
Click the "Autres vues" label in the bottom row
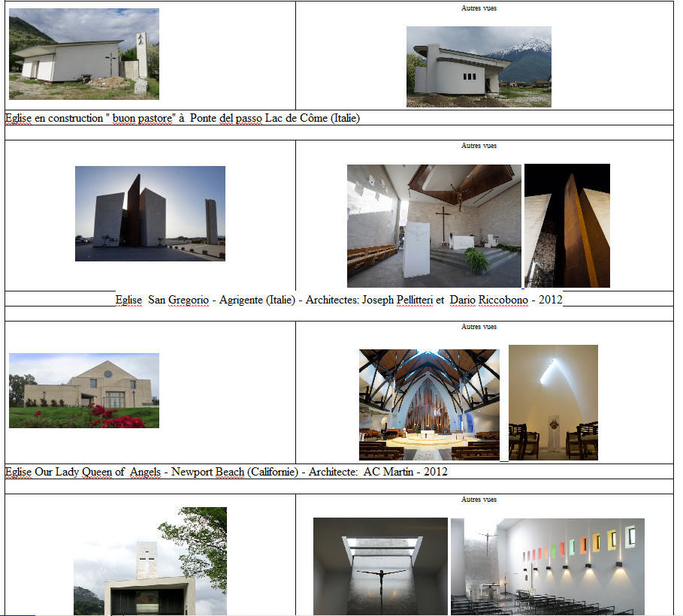(x=479, y=500)
